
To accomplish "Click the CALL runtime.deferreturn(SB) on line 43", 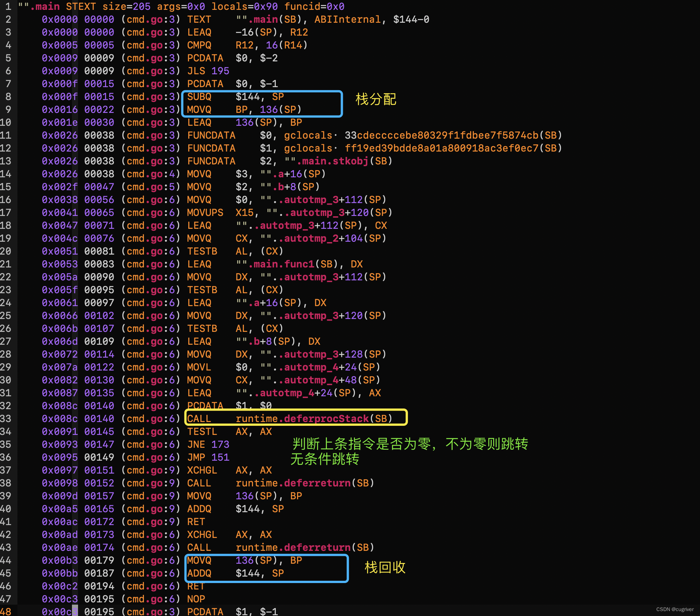I will click(281, 547).
